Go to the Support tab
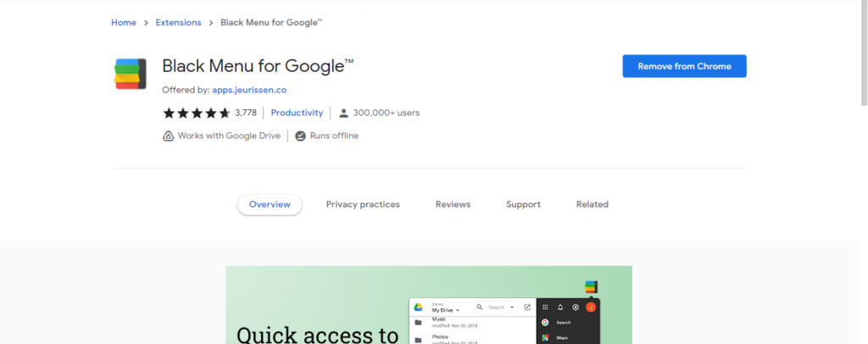868x344 pixels. click(523, 205)
